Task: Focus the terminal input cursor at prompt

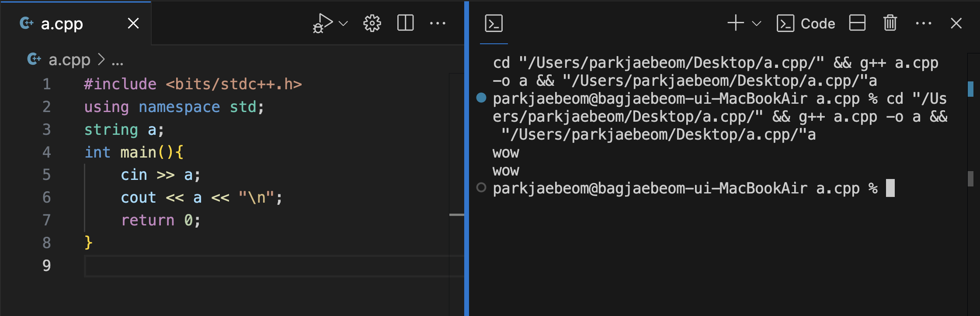Action: [890, 188]
